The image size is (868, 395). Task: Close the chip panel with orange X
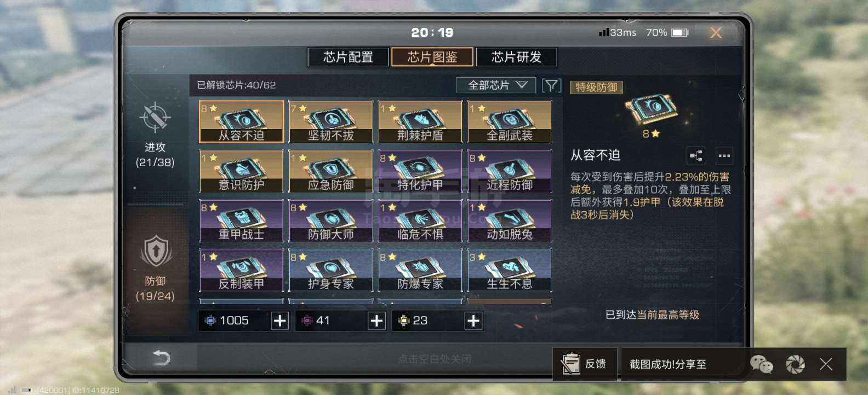click(716, 33)
